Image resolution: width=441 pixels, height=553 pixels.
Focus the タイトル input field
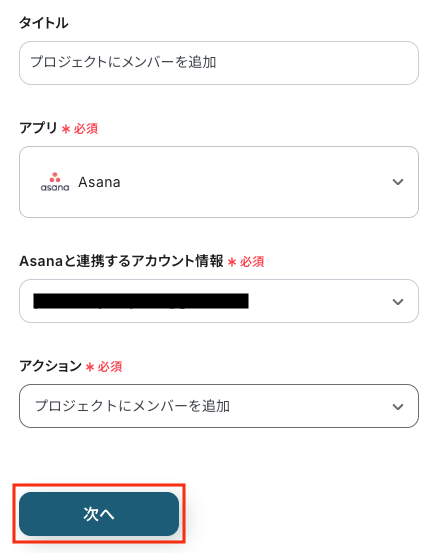click(x=219, y=63)
